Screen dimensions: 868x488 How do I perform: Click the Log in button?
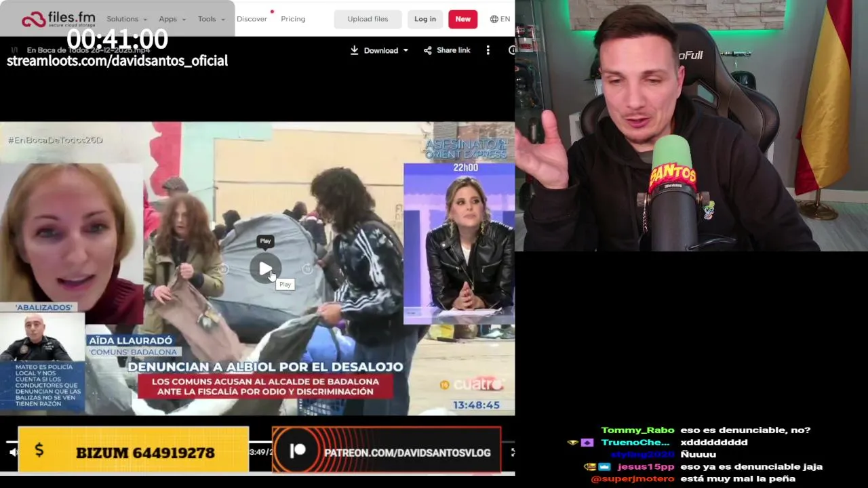[x=425, y=19]
